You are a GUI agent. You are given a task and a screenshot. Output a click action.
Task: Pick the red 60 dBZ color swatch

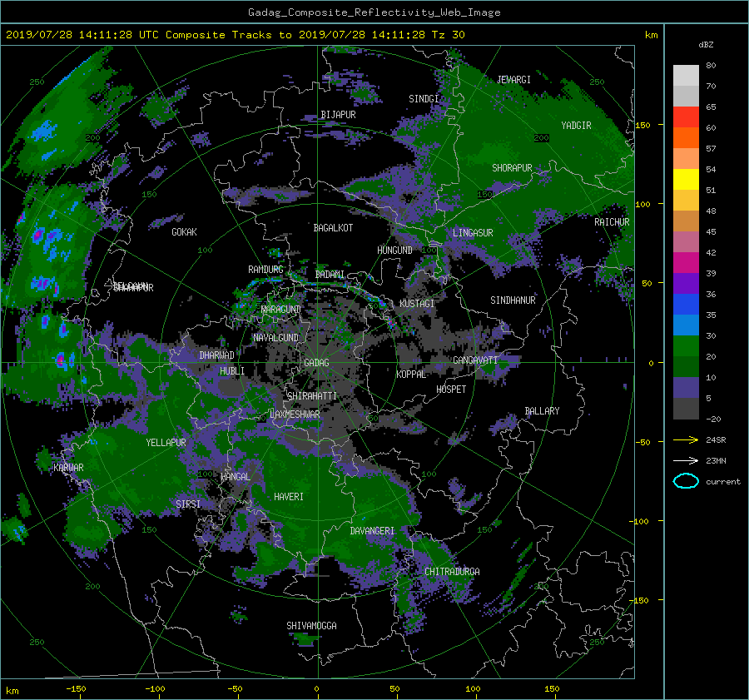[686, 117]
